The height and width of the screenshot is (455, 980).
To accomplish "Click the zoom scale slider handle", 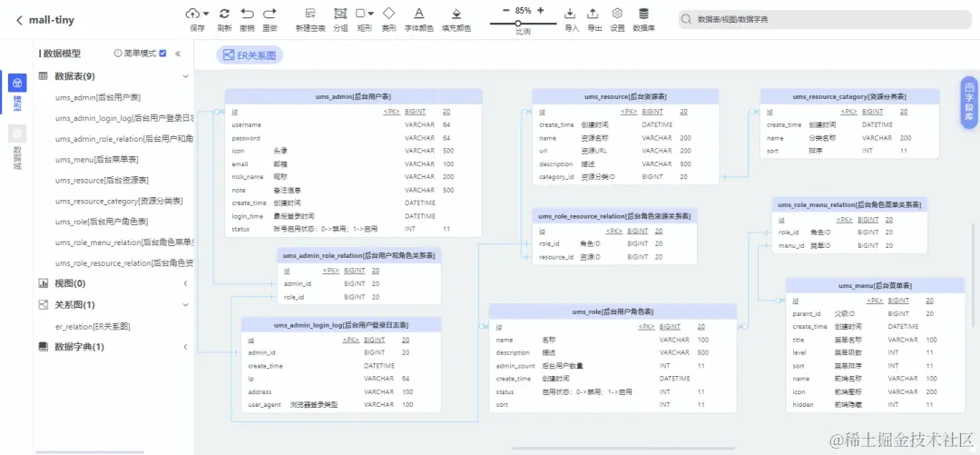I will 518,23.
